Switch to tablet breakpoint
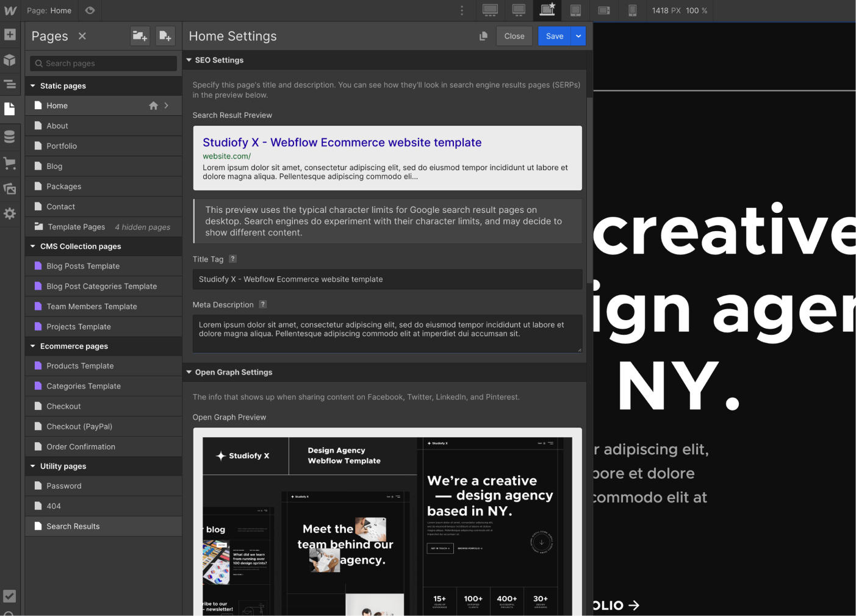Image resolution: width=856 pixels, height=616 pixels. (x=575, y=10)
